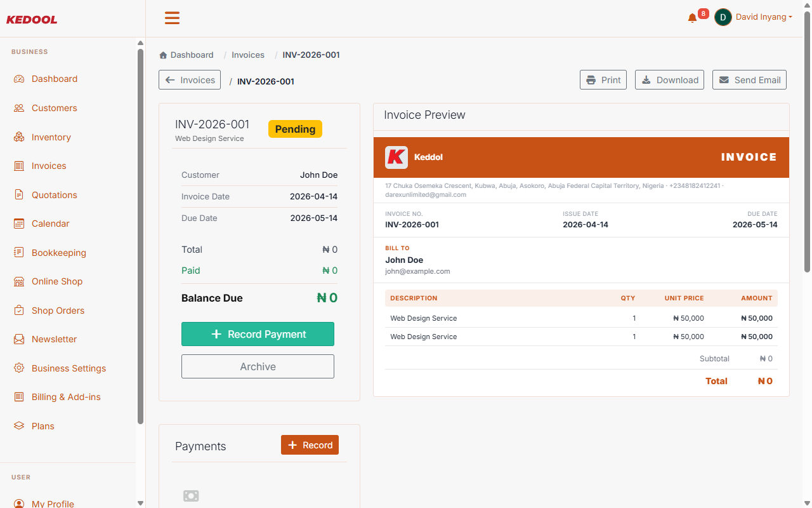Click the Customers people icon

[19, 108]
